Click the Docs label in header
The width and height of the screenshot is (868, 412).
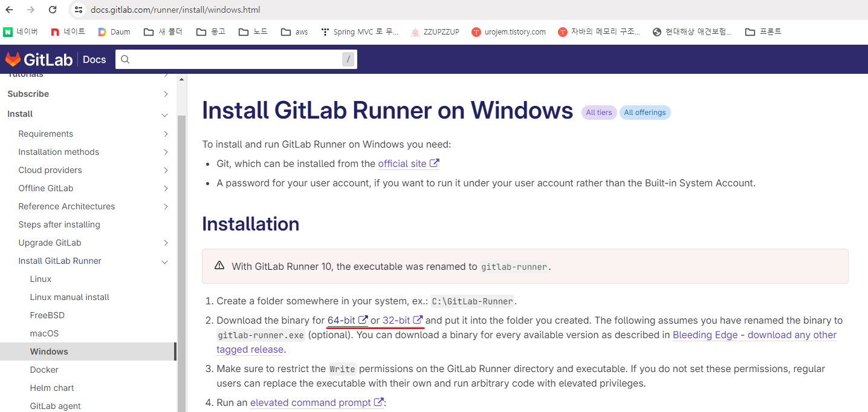coord(94,59)
